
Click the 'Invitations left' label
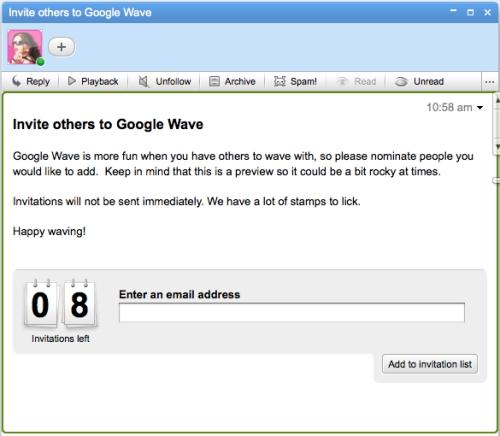tap(60, 339)
